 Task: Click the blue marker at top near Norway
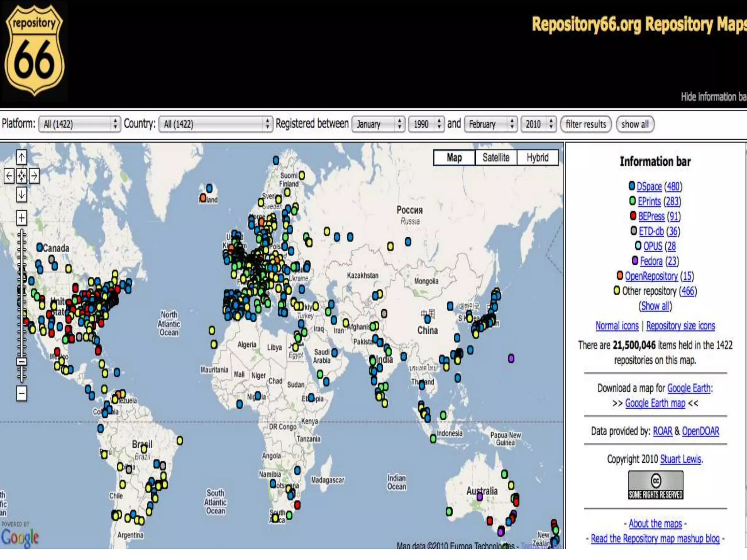[276, 160]
